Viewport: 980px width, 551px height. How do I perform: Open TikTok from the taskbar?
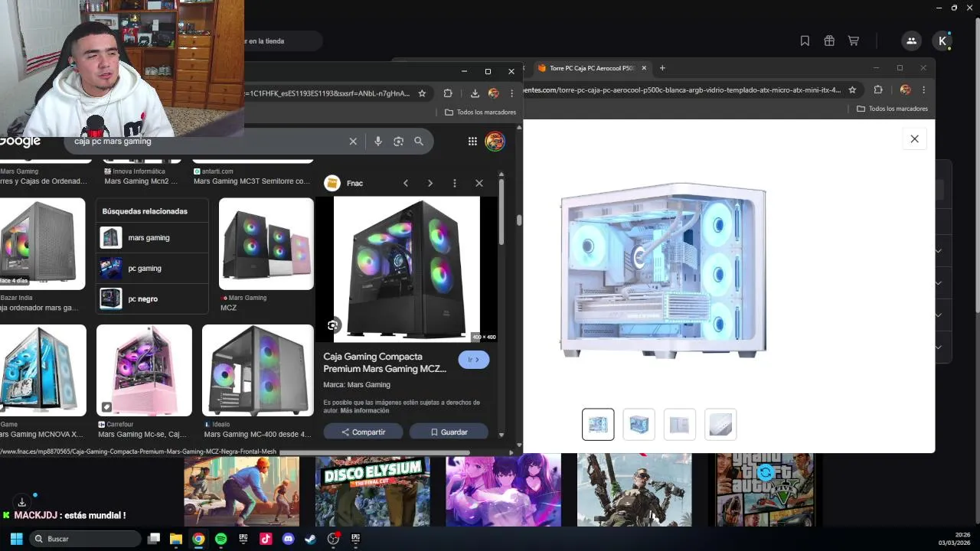pos(266,539)
